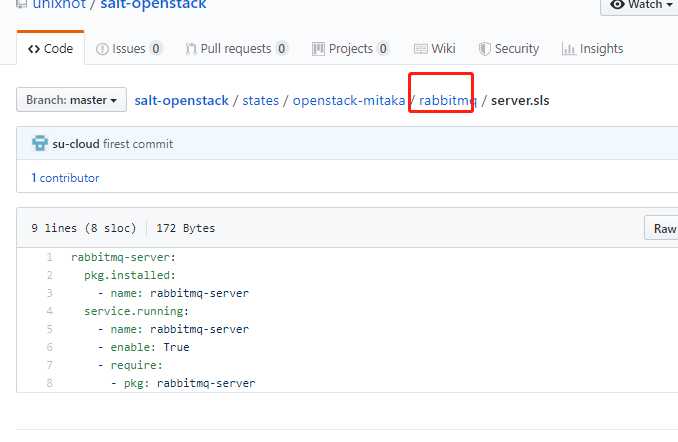Open the Branch: master dropdown
Image resolution: width=678 pixels, height=442 pixels.
tap(71, 100)
